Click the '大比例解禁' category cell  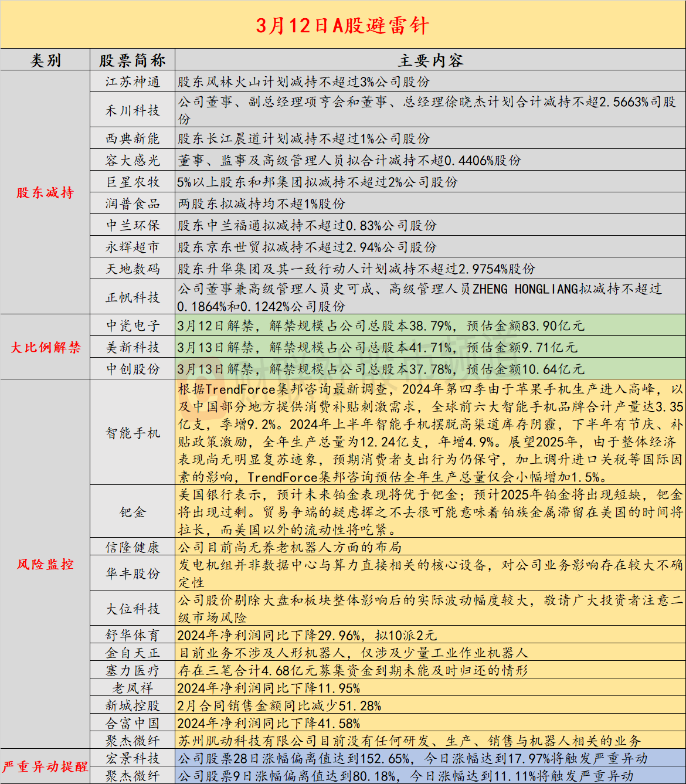click(45, 347)
